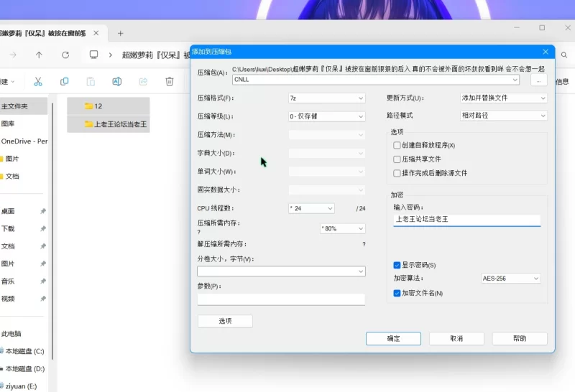Click the Cut scissors icon in Explorer toolbar
Viewport: 575px width, 392px height.
point(38,81)
